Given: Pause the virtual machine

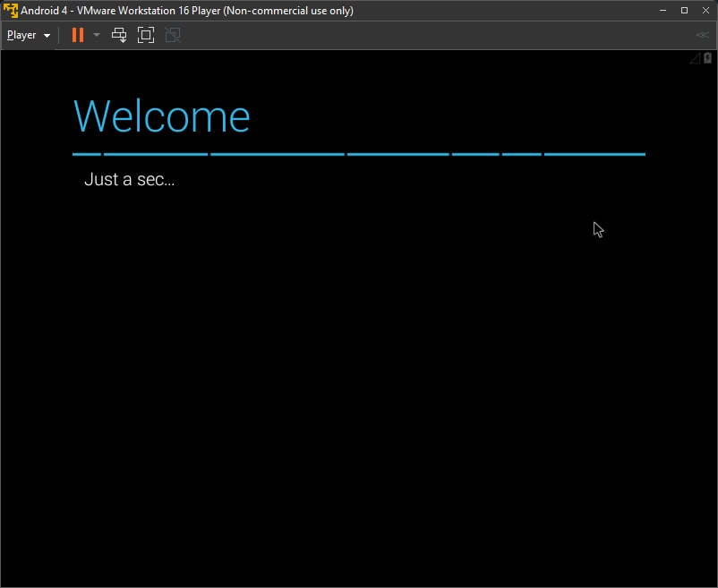Looking at the screenshot, I should point(78,35).
